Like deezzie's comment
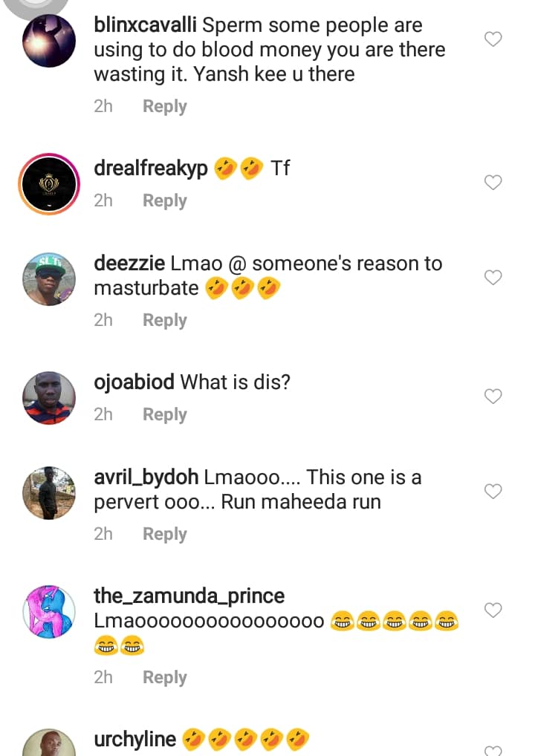The height and width of the screenshot is (756, 535). [x=493, y=278]
